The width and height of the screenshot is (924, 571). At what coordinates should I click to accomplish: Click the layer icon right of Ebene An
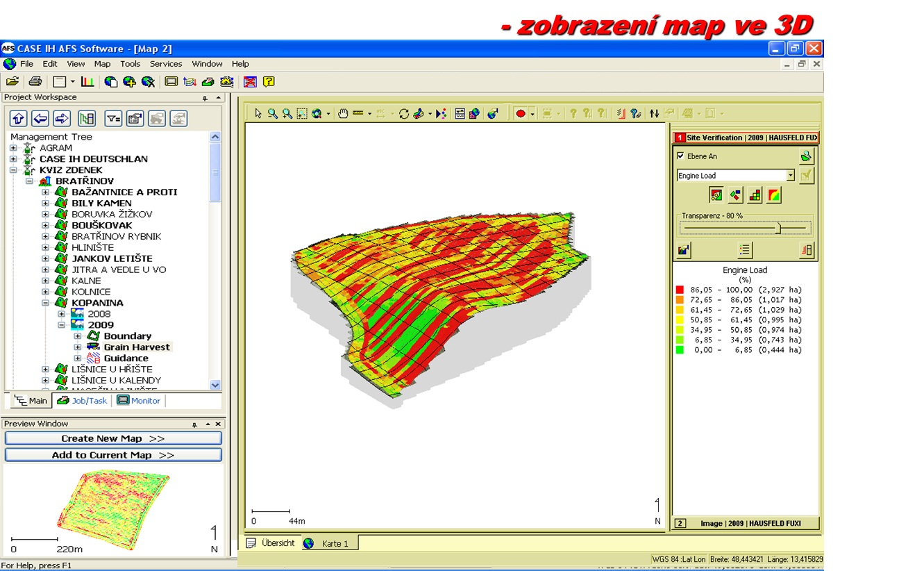[806, 156]
